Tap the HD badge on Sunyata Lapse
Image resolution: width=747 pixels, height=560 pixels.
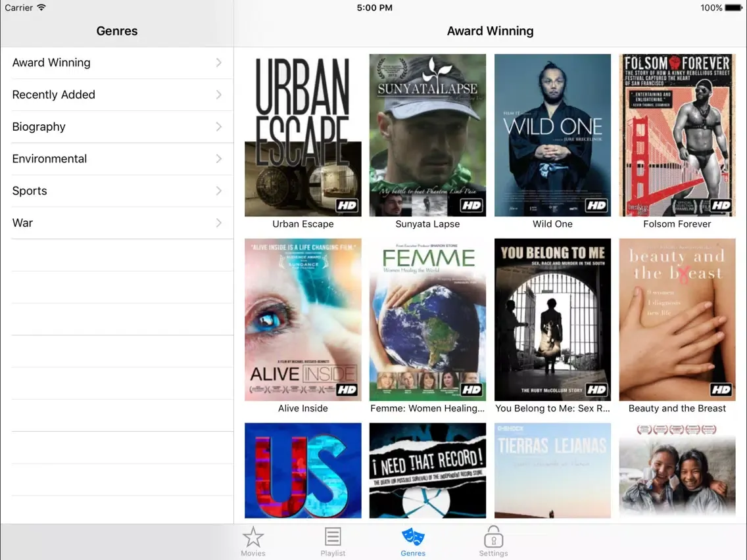pos(471,205)
